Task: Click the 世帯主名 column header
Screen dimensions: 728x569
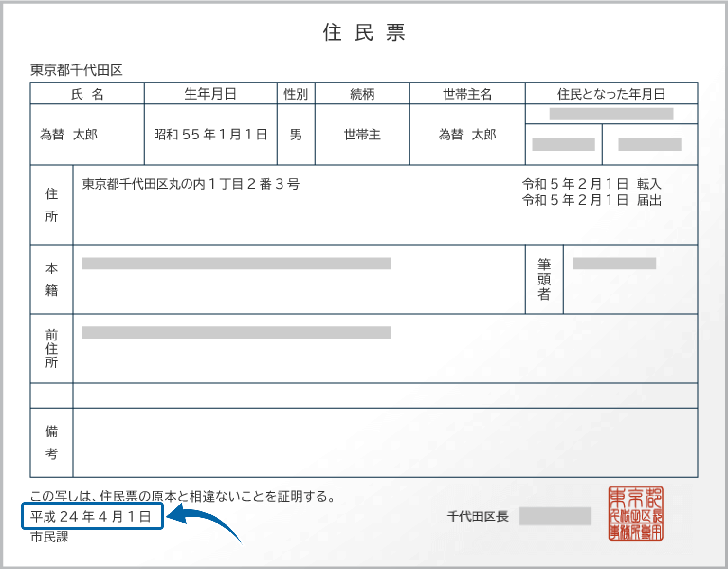Action: point(467,94)
